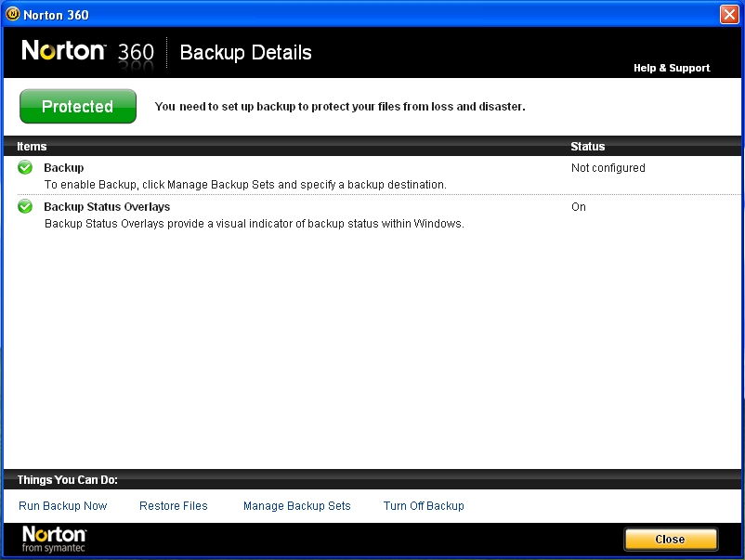Click the 'Things You Can Do:' heading
The height and width of the screenshot is (560, 745).
tap(68, 480)
